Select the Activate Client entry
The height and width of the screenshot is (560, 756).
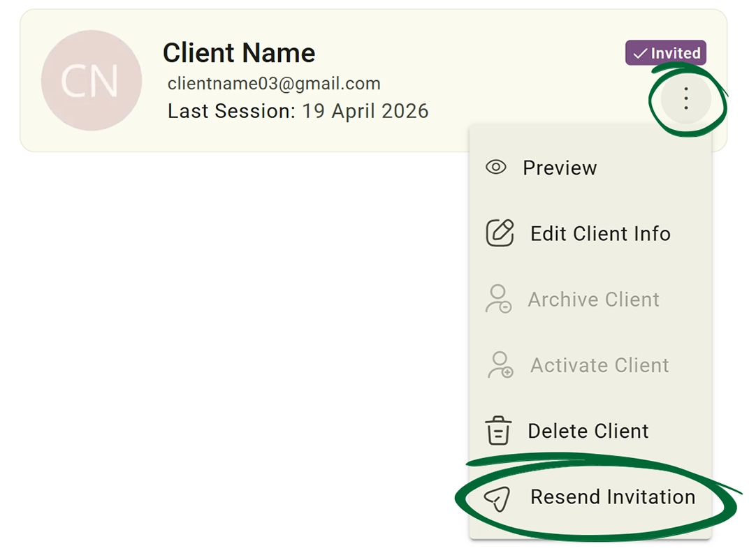[x=590, y=364]
